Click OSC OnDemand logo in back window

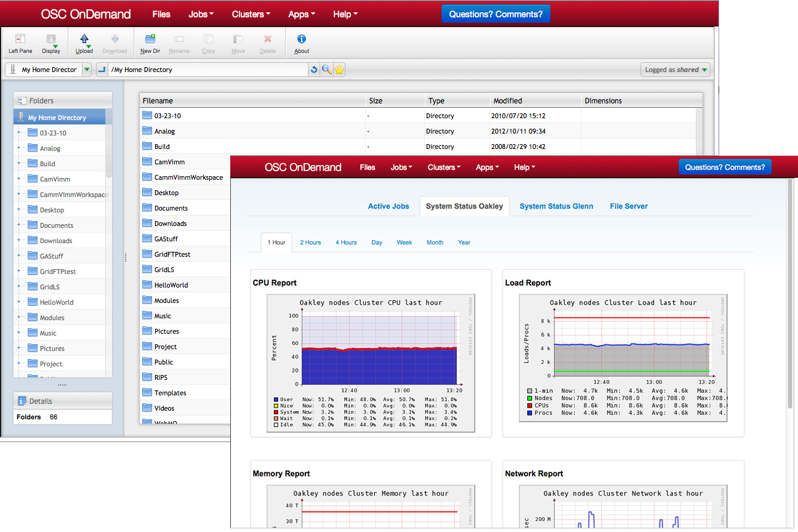[x=86, y=14]
